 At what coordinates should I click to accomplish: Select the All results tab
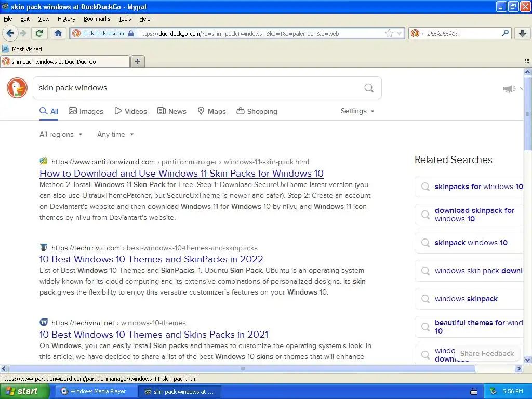[x=49, y=111]
